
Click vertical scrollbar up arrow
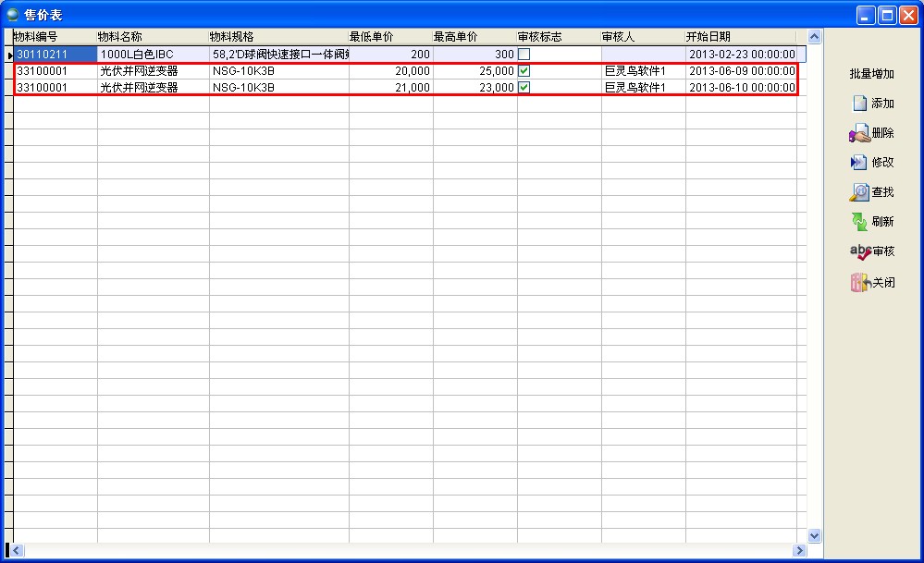point(815,37)
